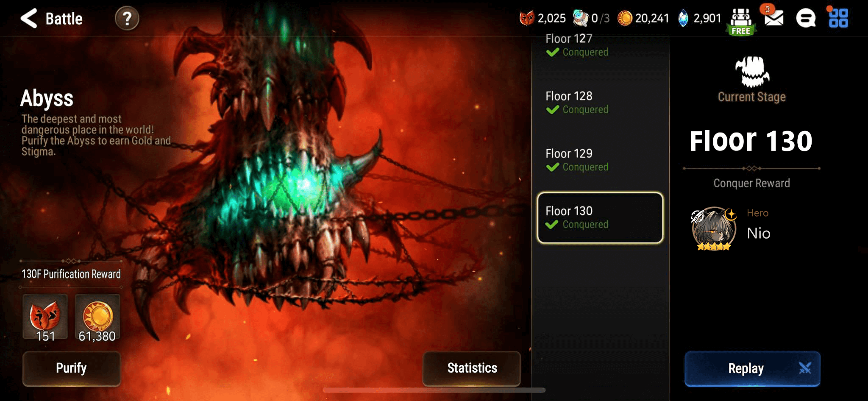The height and width of the screenshot is (401, 868).
Task: Open the blue grid menu icon
Action: [838, 18]
